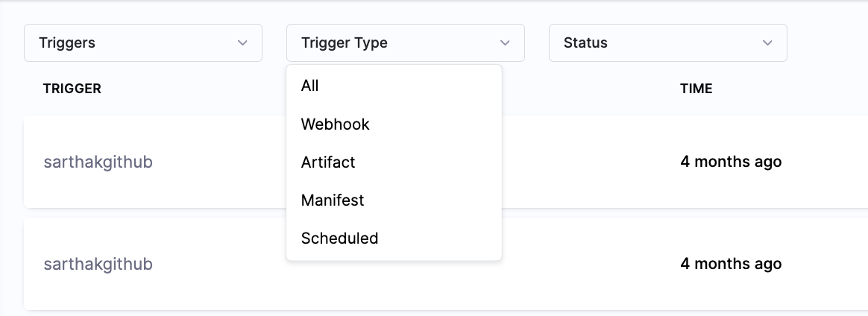The width and height of the screenshot is (868, 316).
Task: Open the Triggers filter dropdown
Action: (143, 43)
